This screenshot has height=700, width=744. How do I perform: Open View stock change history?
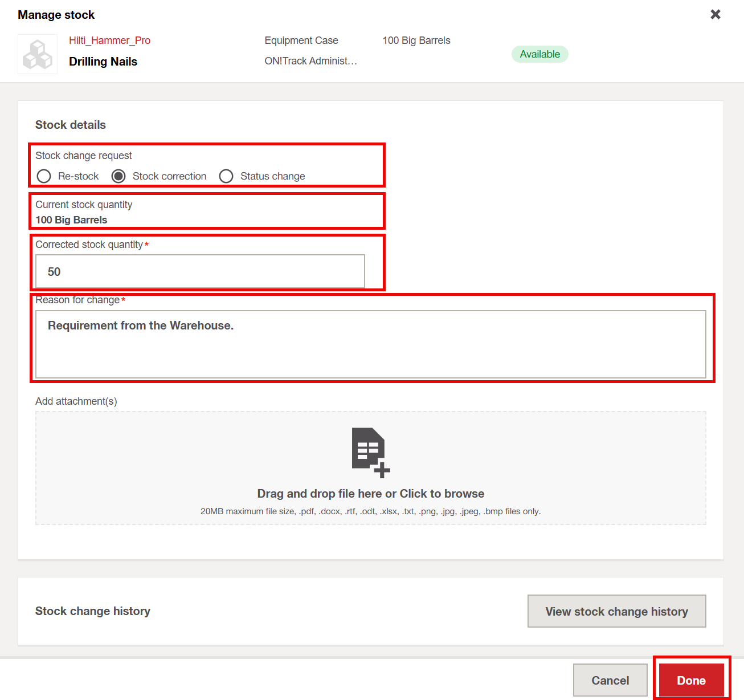point(616,611)
